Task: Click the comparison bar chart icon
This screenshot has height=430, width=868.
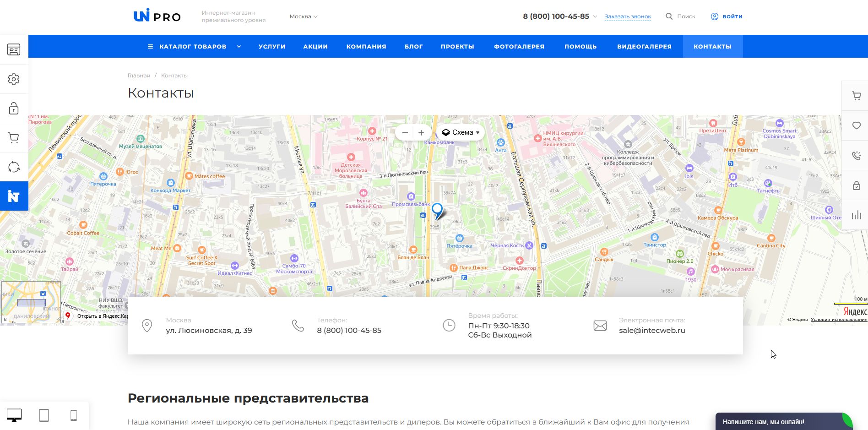Action: 857,215
